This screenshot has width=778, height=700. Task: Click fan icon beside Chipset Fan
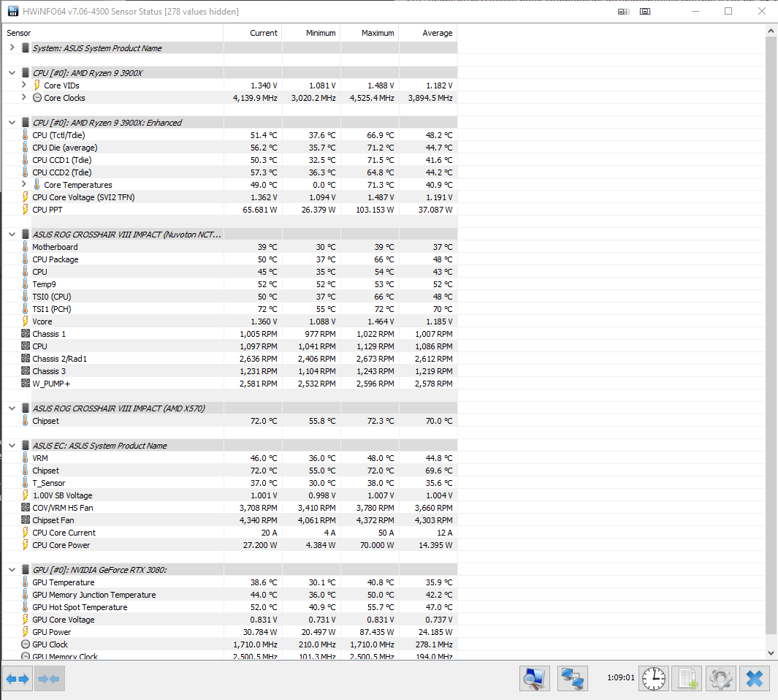[x=26, y=520]
